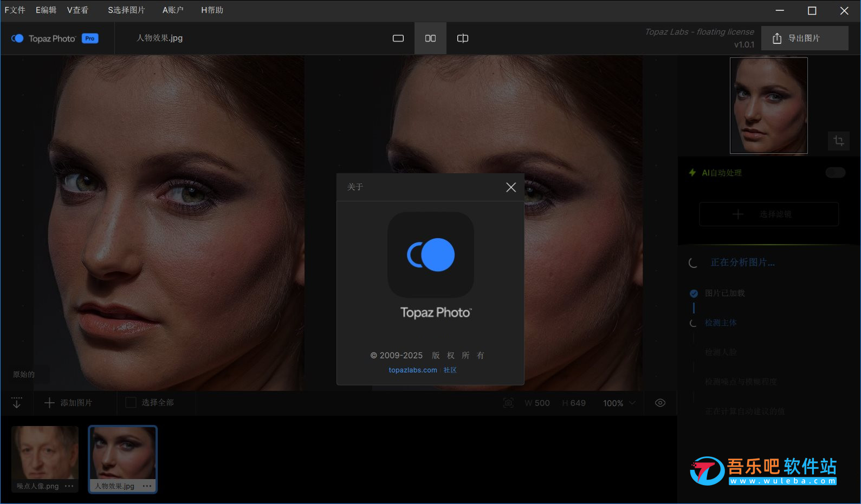This screenshot has height=504, width=861.
Task: Switch to single image view
Action: [398, 38]
